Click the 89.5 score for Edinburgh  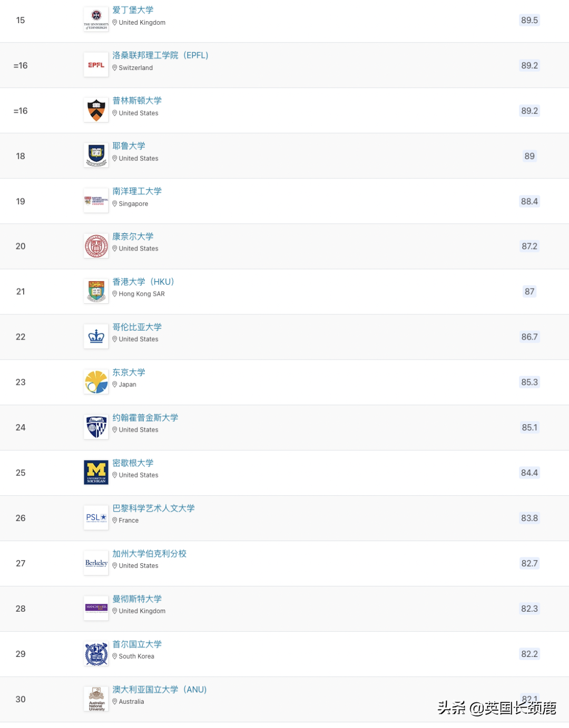[529, 20]
